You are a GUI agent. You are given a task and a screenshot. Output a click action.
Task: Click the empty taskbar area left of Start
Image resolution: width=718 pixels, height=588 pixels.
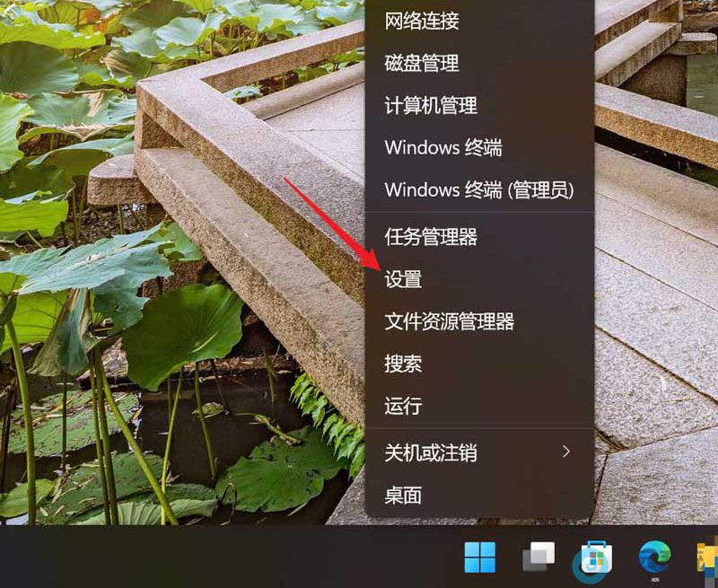tap(224, 557)
